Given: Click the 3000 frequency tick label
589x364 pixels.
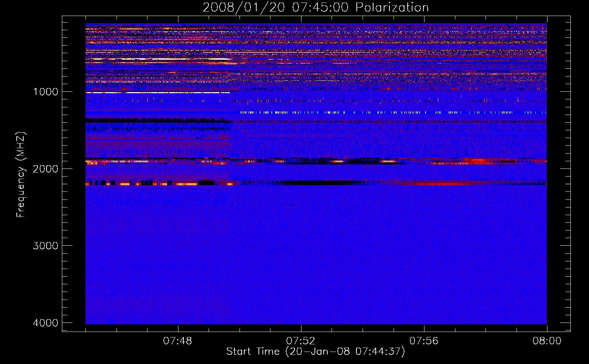Looking at the screenshot, I should (46, 246).
